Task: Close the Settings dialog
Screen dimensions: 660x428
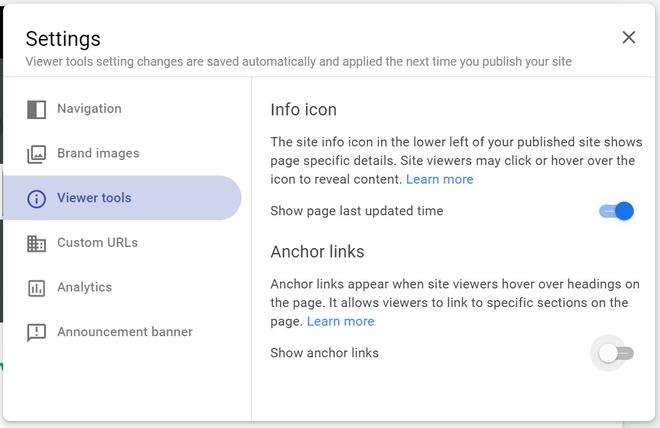Action: coord(628,37)
